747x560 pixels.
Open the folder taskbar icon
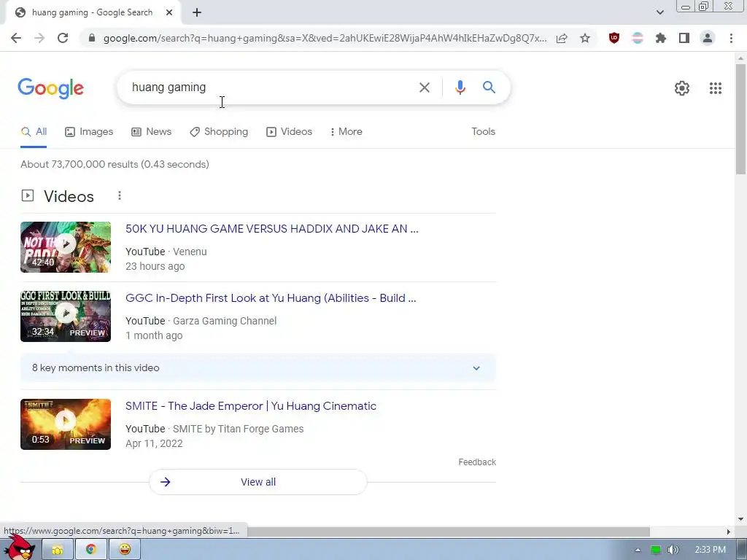58,550
